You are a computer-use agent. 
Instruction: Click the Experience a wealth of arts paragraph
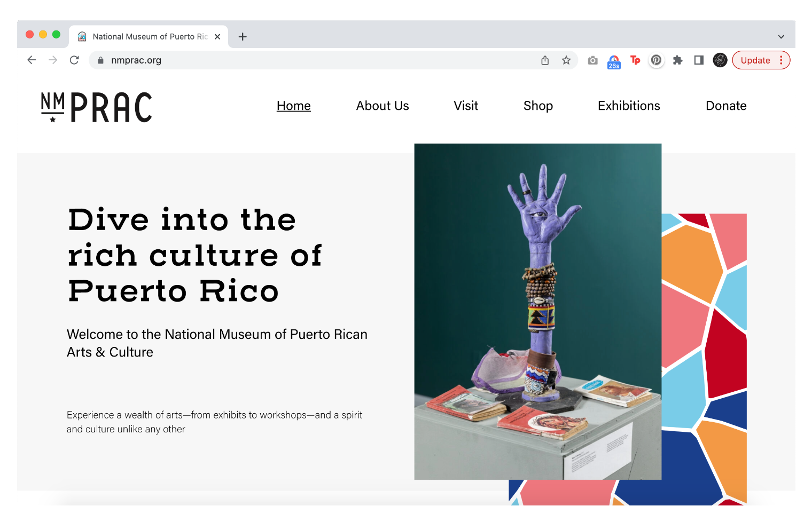click(x=214, y=422)
